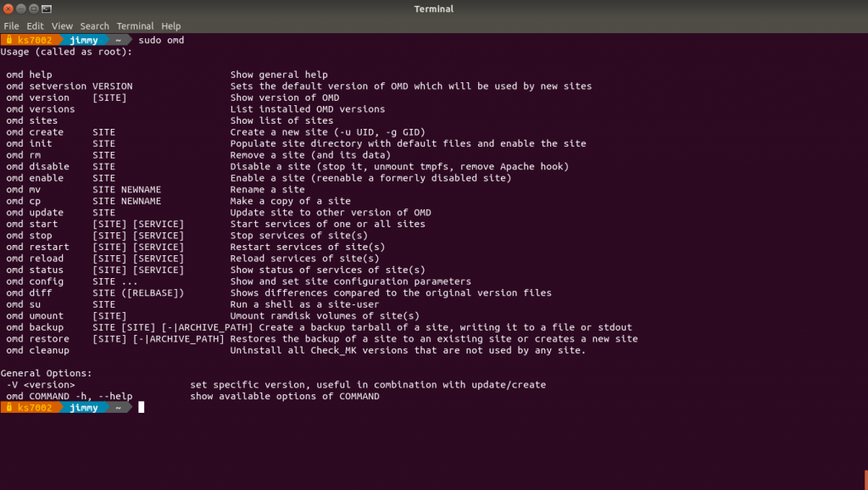This screenshot has width=868, height=490.
Task: Click the "omd init" command text
Action: point(30,143)
